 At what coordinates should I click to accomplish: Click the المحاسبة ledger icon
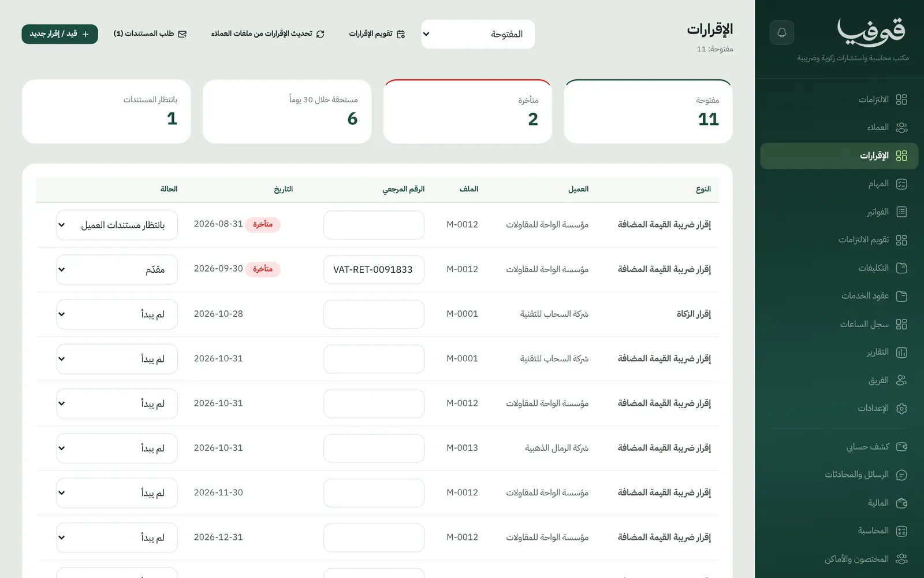click(x=901, y=531)
